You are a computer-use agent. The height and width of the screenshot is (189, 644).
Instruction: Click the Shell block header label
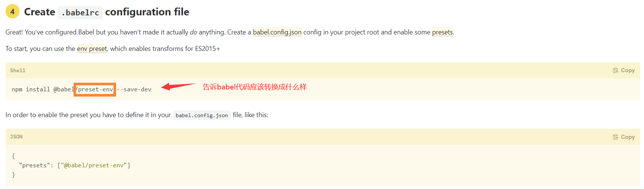point(18,70)
